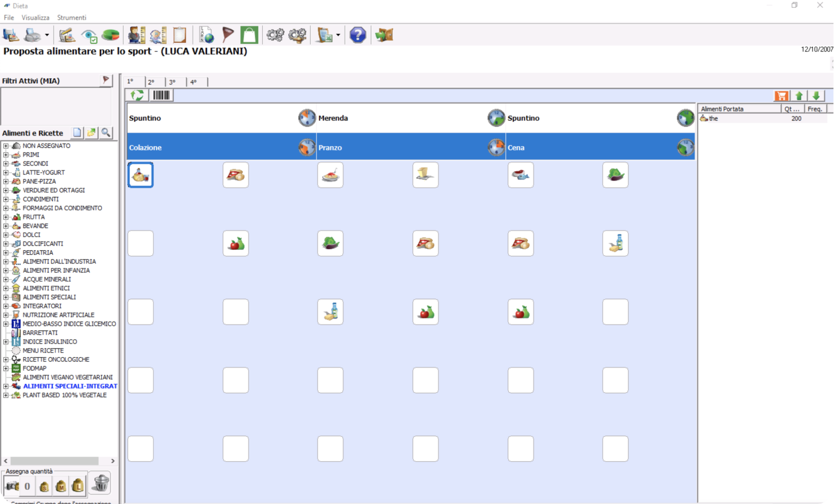Viewport: 834px width, 504px height.
Task: Click the clock icon next to Pranzo
Action: click(496, 147)
